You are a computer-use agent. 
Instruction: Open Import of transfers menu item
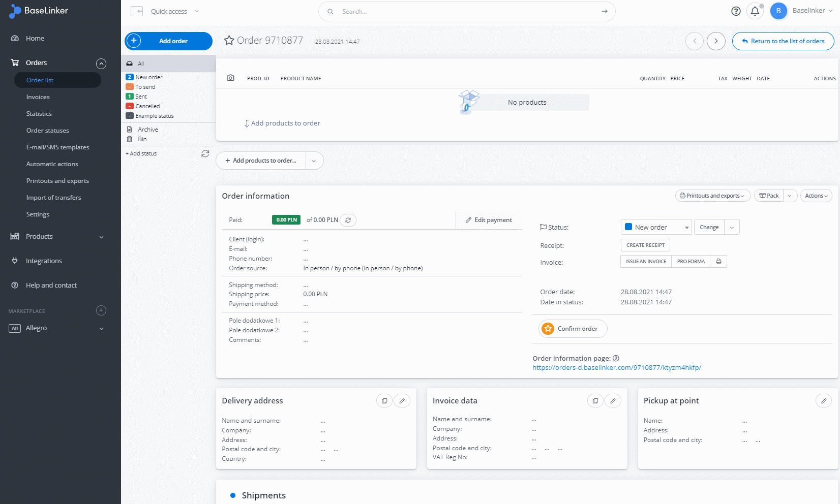(54, 198)
